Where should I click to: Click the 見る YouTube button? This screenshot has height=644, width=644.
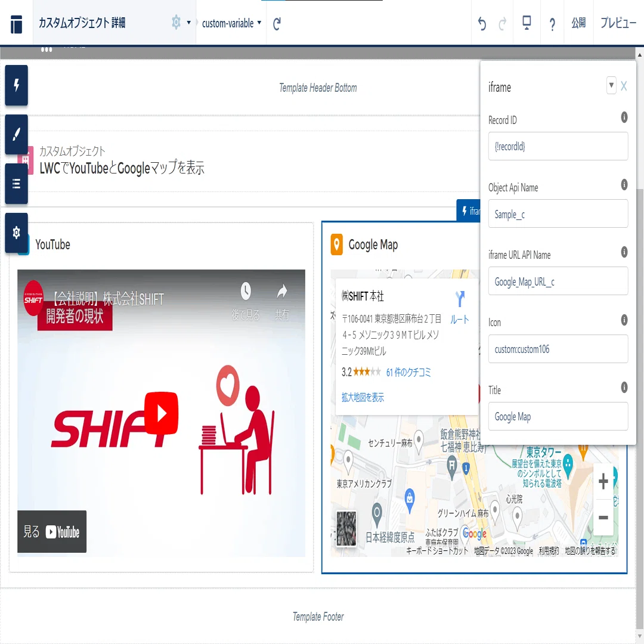(52, 531)
